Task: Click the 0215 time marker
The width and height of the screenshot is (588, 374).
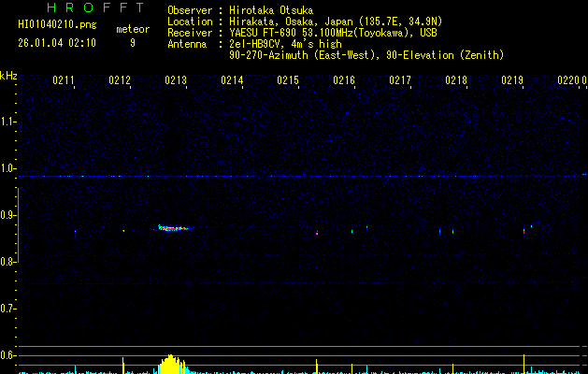Action: (x=288, y=81)
